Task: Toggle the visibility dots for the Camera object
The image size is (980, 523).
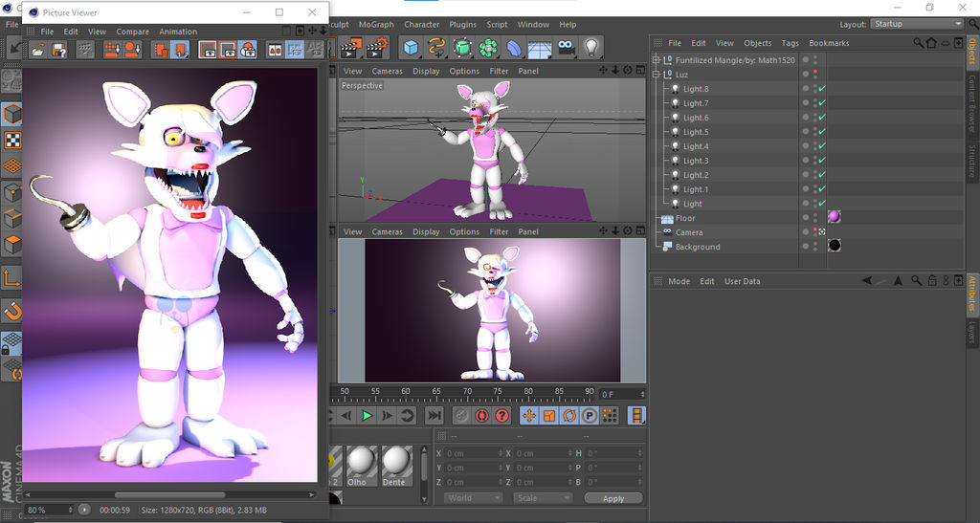Action: tap(815, 232)
